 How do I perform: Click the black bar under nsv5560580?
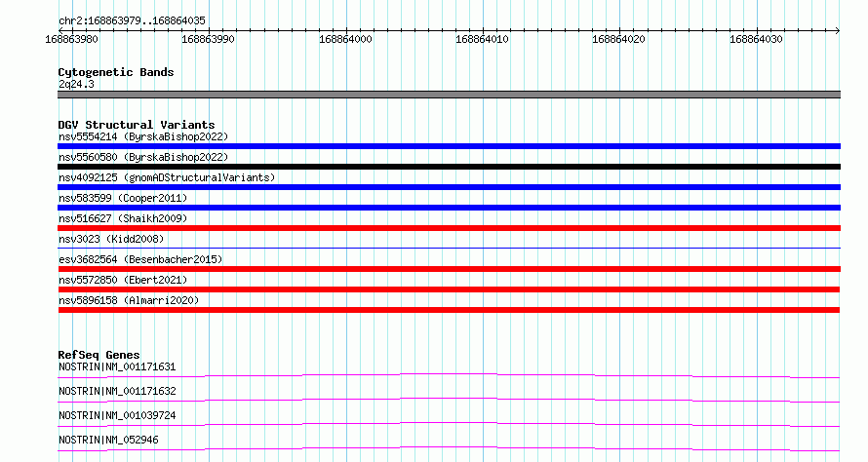pyautogui.click(x=449, y=167)
